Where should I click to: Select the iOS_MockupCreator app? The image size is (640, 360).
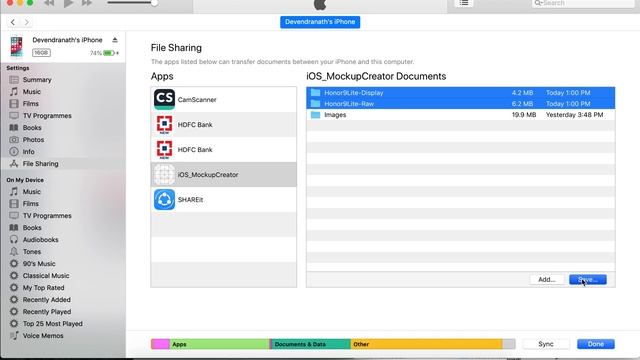224,175
